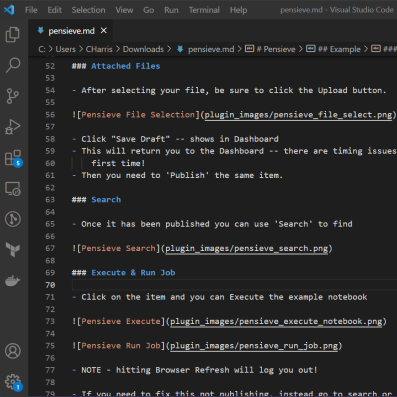Follow the pensieve_execute_notebook.png image link
The width and height of the screenshot is (397, 397).
tap(276, 321)
